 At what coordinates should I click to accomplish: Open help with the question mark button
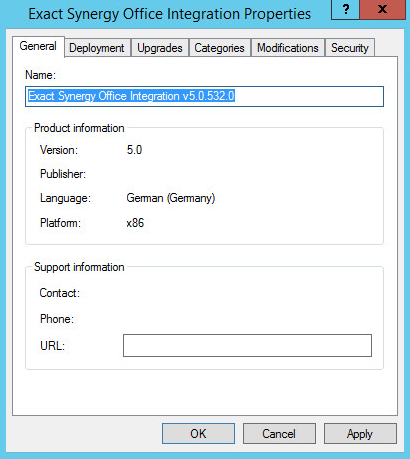[346, 9]
